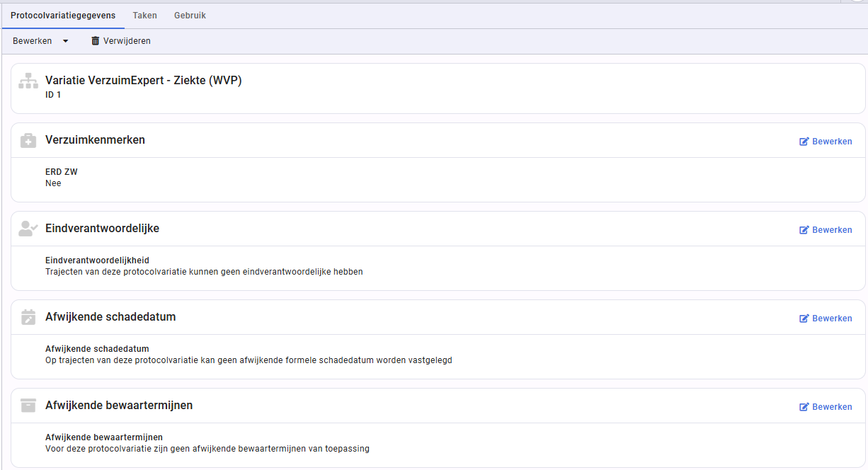Click the Eindverantwoordelijke section heading
The image size is (868, 470).
[102, 229]
